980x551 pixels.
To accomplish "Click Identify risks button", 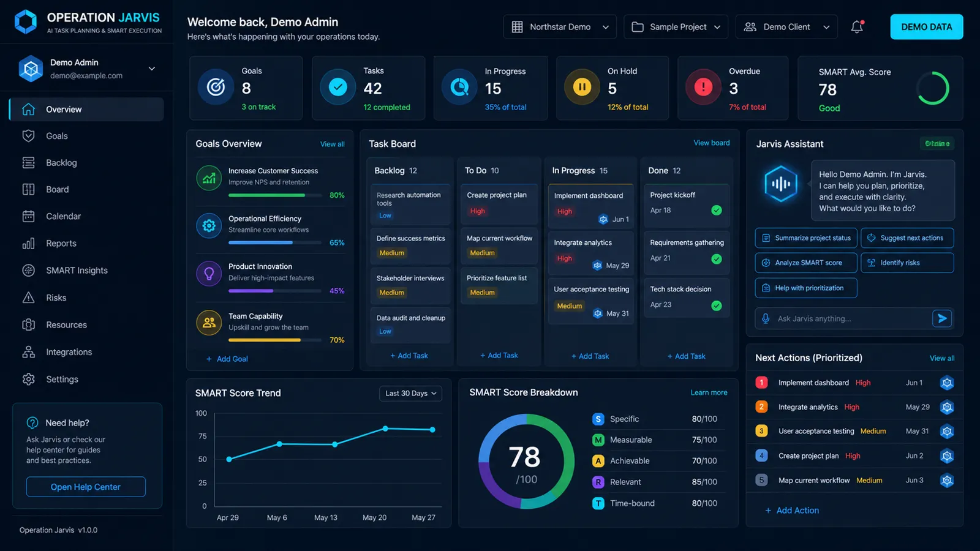I will 907,263.
